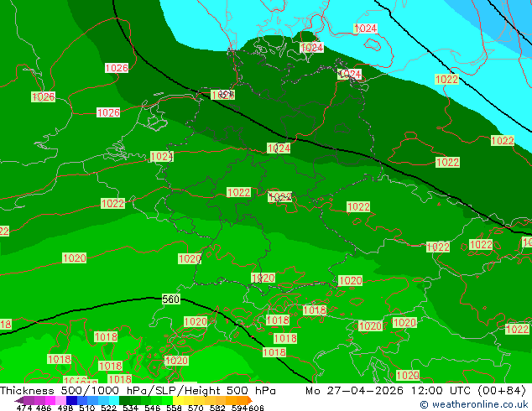
Task: Click the 486 scale value
Action: [x=44, y=408]
